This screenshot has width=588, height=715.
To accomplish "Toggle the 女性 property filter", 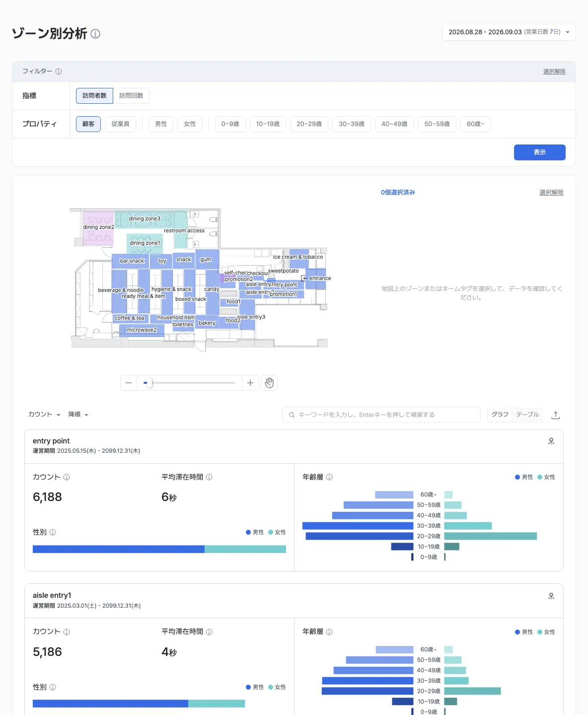I will 190,124.
